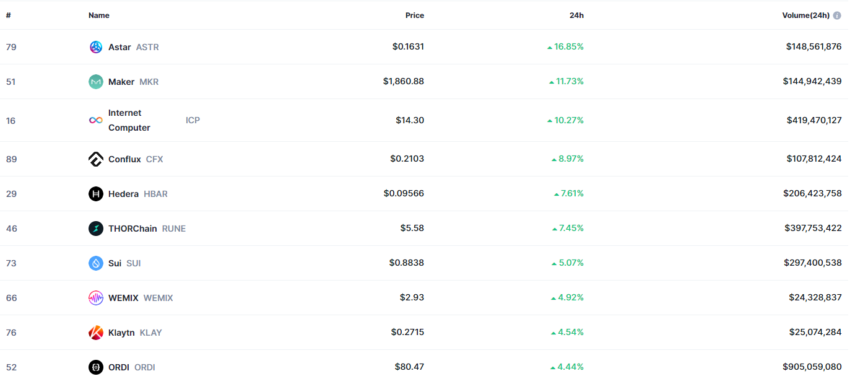Screen dimensions: 868x384
Task: Click the Internet Computer infinity logo
Action: (x=96, y=120)
